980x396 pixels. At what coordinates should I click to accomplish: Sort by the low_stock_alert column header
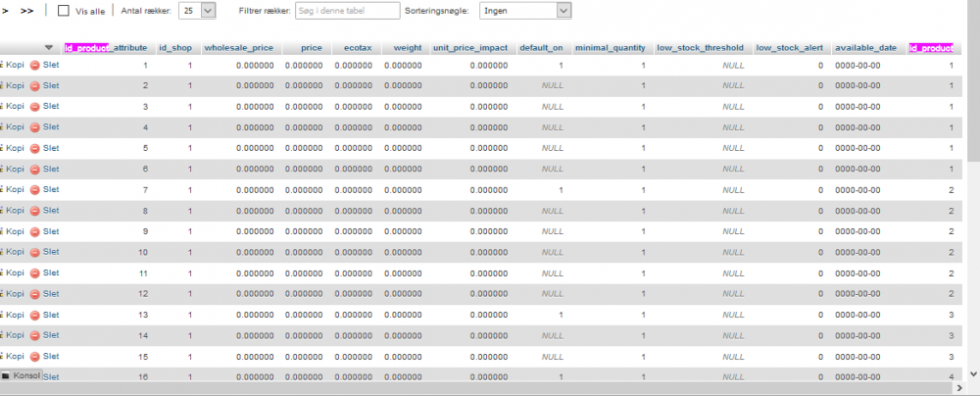click(789, 48)
